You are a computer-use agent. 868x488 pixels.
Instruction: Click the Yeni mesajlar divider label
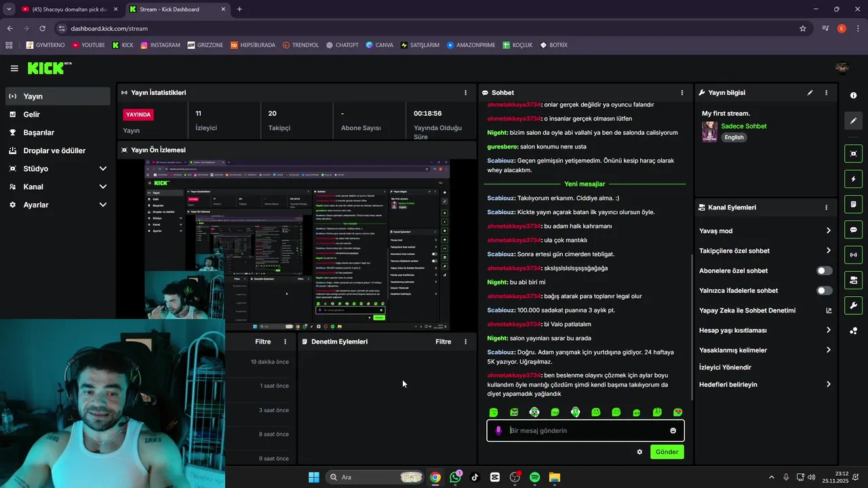pos(585,184)
